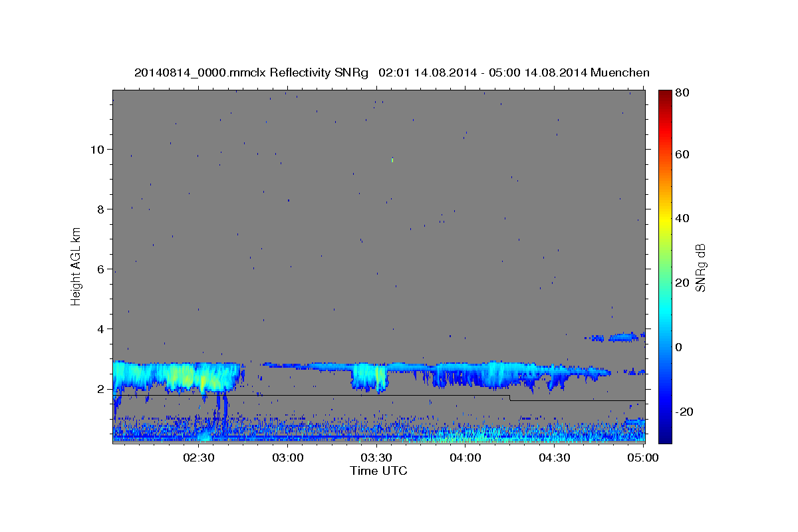Click the height tick label 6
The width and height of the screenshot is (798, 532).
(x=100, y=269)
